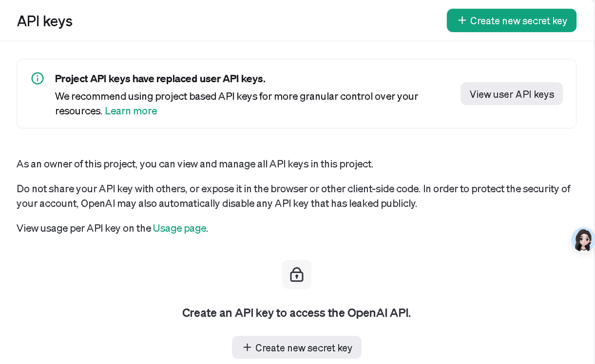Click 'Project API keys have replaced user API keys.' text
The height and width of the screenshot is (364, 595).
160,79
